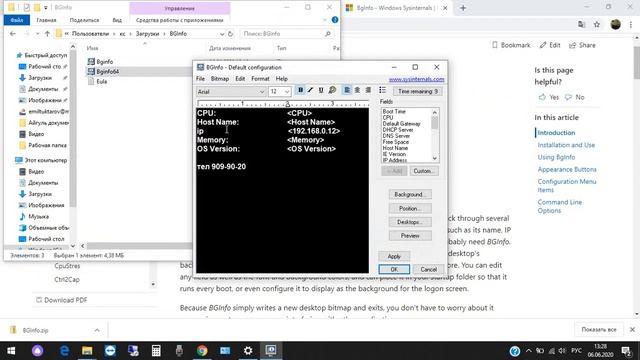Viewport: 640px width, 360px height.
Task: Place cursor on the <192.168.0.12> text
Action: click(x=313, y=131)
